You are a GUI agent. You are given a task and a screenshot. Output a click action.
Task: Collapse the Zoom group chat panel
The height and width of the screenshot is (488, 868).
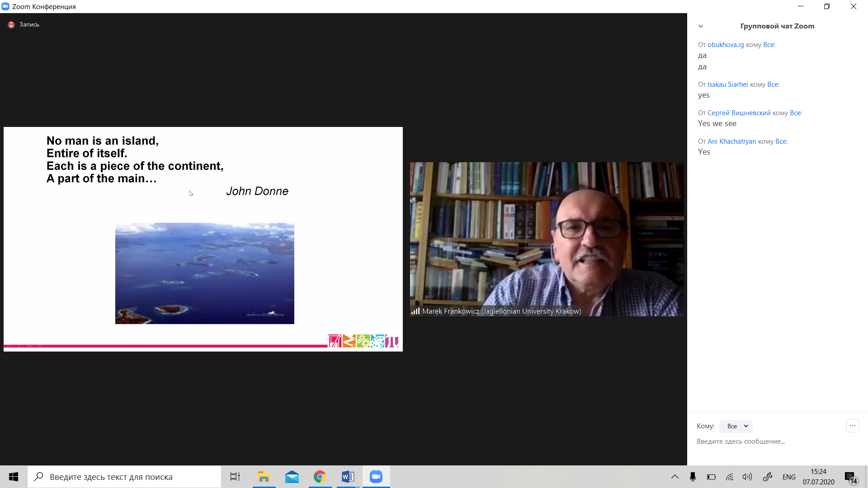[701, 26]
